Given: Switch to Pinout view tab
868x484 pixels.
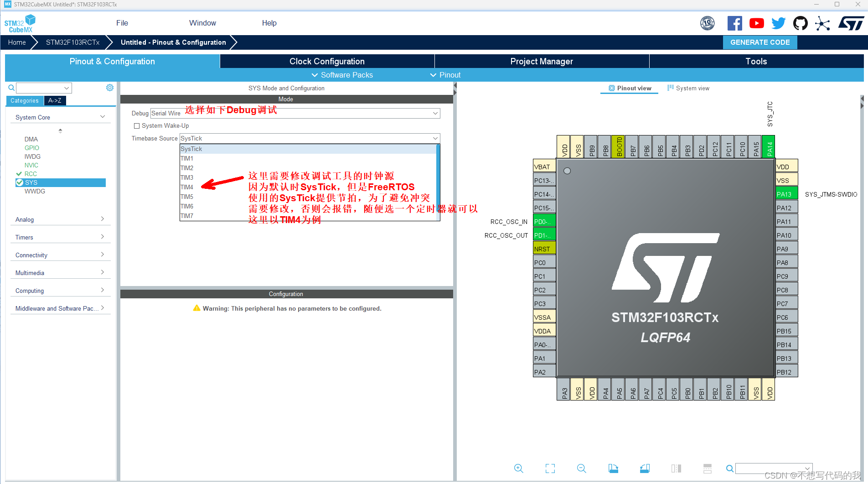Looking at the screenshot, I should coord(630,88).
